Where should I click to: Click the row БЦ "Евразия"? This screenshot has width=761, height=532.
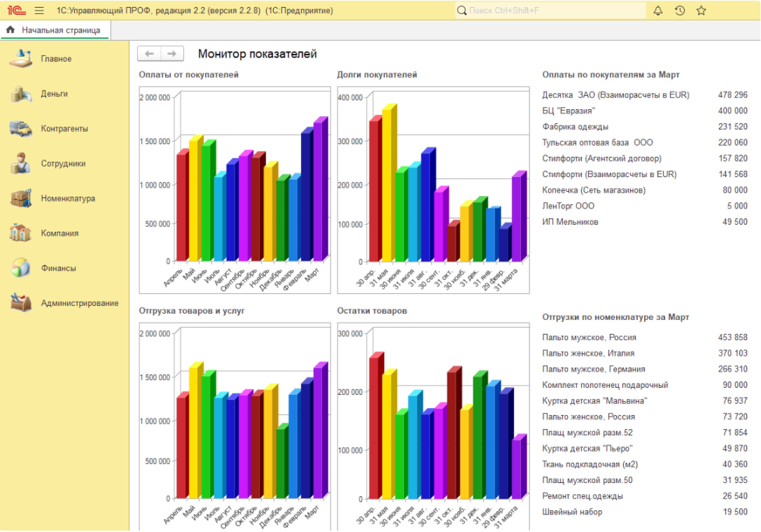tap(645, 111)
